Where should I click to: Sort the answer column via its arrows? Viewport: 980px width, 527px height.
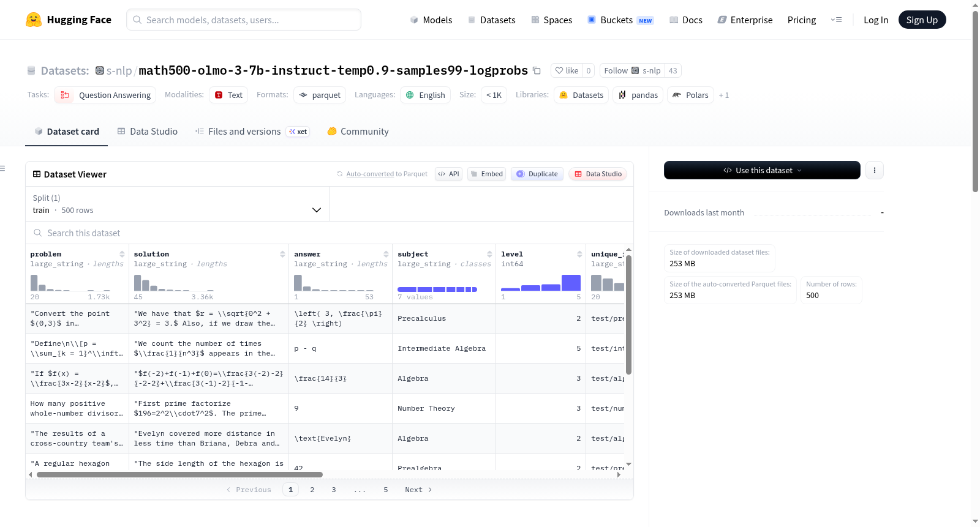(x=386, y=254)
